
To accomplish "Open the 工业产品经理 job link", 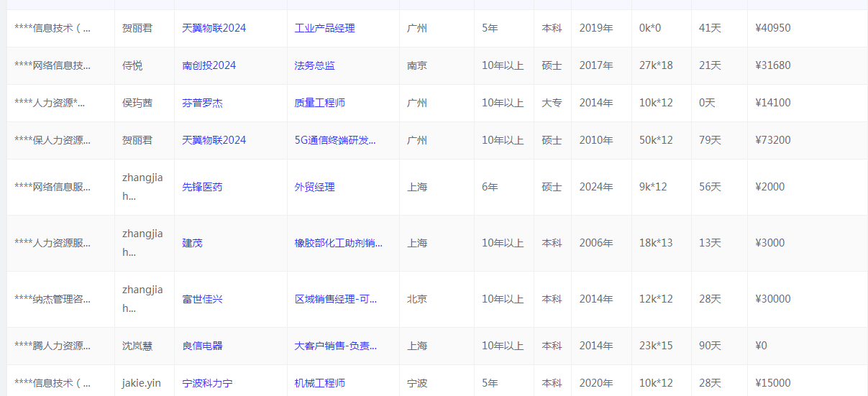I will (324, 28).
